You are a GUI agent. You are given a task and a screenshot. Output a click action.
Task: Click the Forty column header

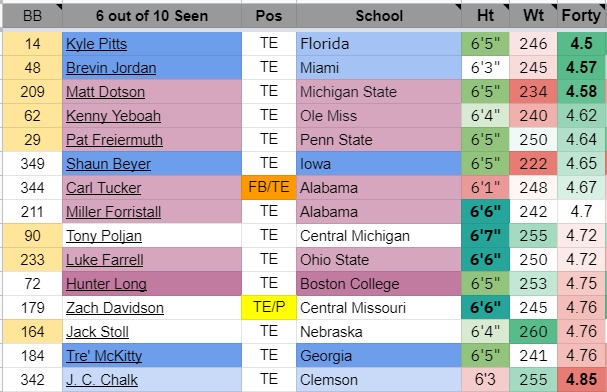(x=582, y=15)
